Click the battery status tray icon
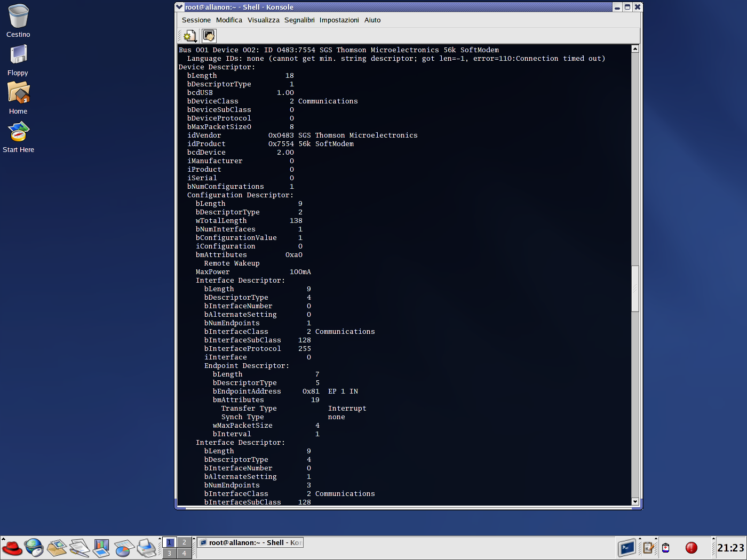Image resolution: width=747 pixels, height=560 pixels. pyautogui.click(x=665, y=548)
